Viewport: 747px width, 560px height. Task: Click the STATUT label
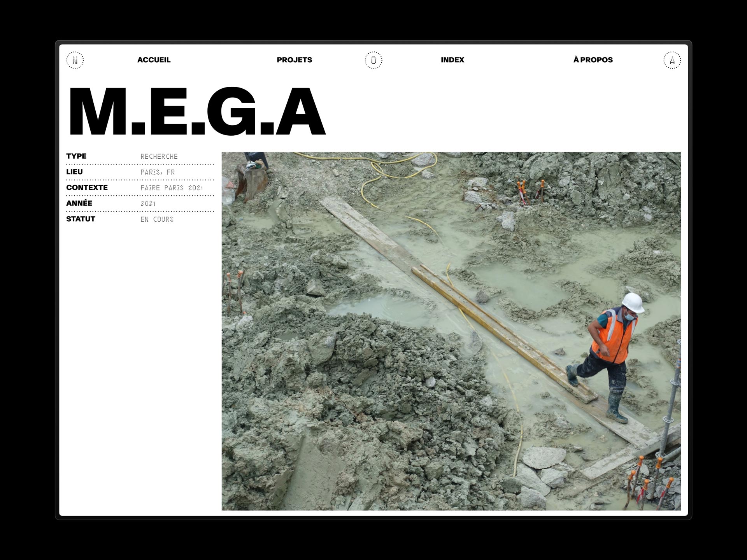[x=81, y=219]
